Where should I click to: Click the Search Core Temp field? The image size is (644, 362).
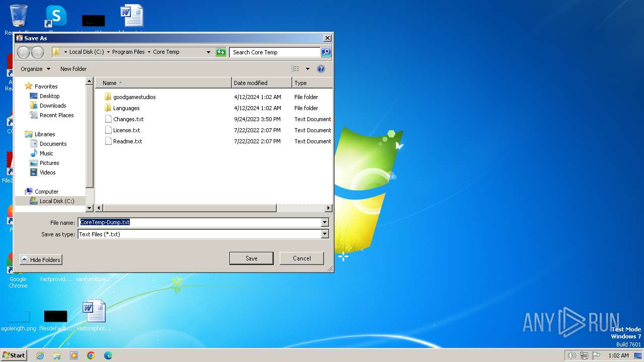coord(275,52)
